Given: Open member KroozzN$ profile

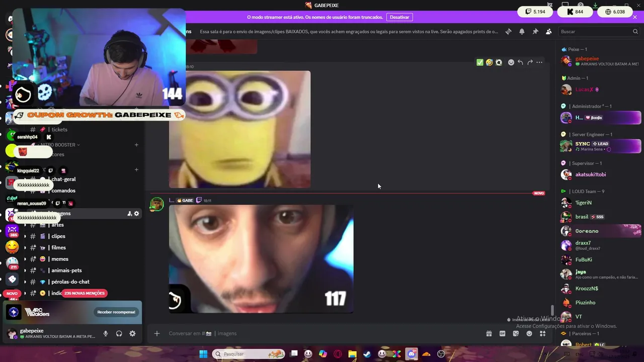Looking at the screenshot, I should 600,289.
